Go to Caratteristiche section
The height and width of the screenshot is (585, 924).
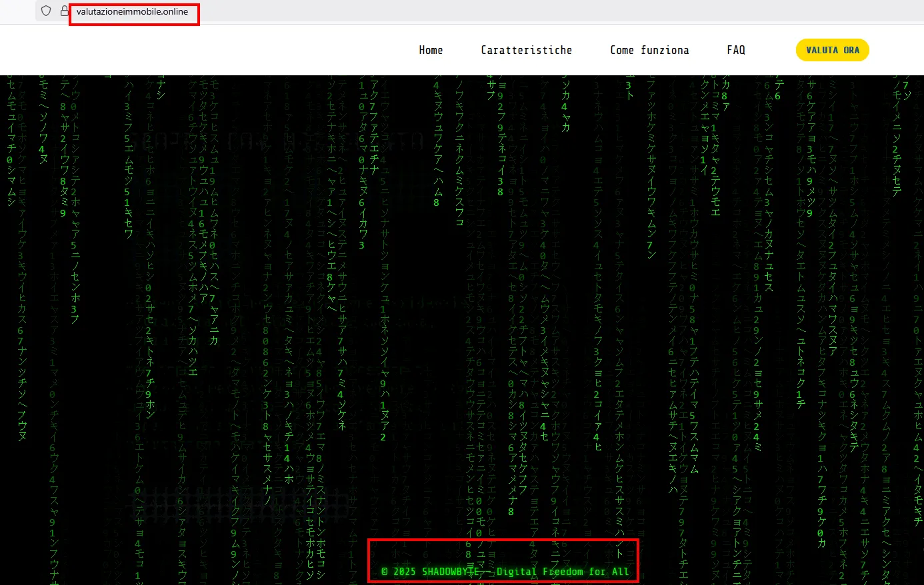(x=527, y=50)
